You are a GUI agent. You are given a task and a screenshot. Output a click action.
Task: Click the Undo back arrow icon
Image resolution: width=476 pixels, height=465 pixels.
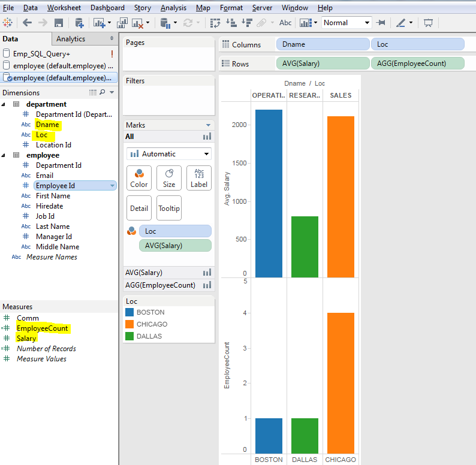28,23
